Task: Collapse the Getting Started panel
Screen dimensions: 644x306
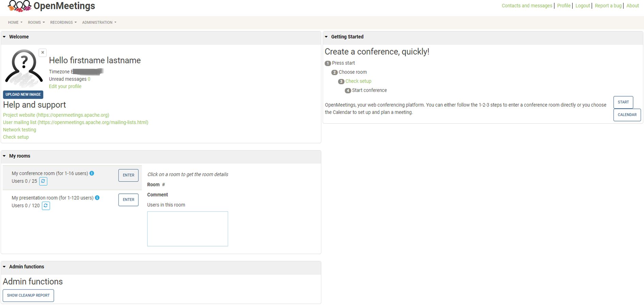Action: [326, 37]
